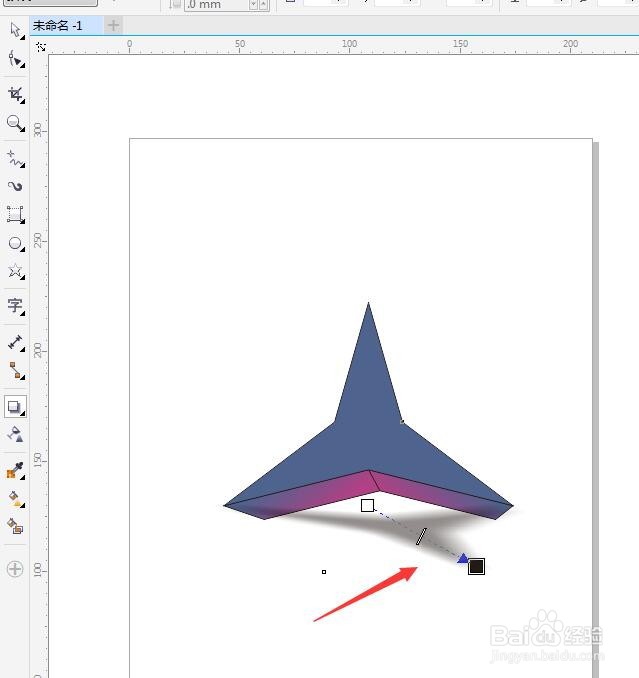The height and width of the screenshot is (678, 639).
Task: Click the blue shadow direction arrow
Action: click(x=463, y=558)
